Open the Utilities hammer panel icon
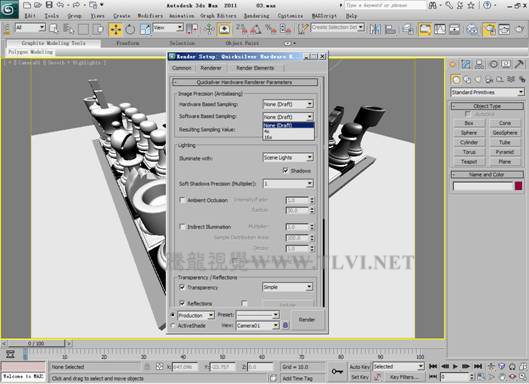 click(x=520, y=64)
